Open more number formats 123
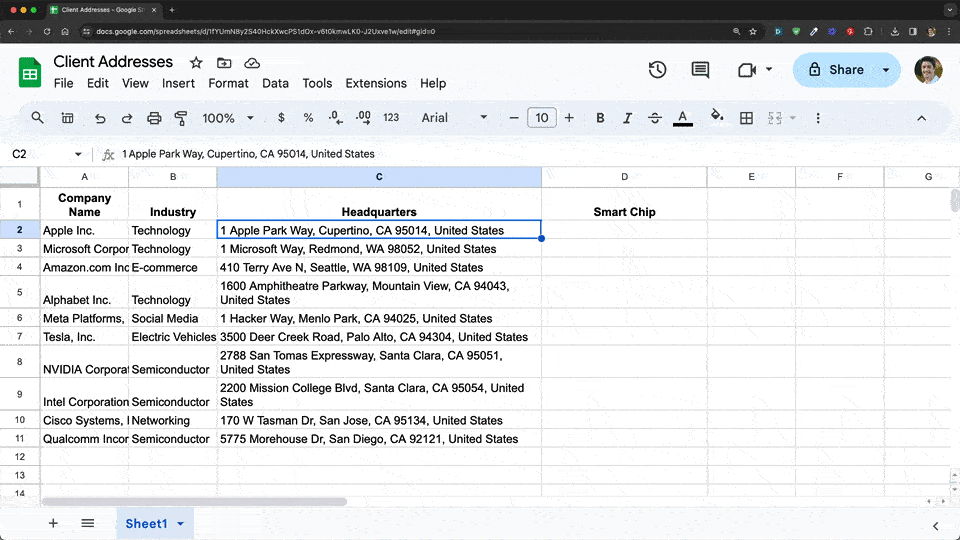Viewport: 960px width, 540px height. pos(391,118)
